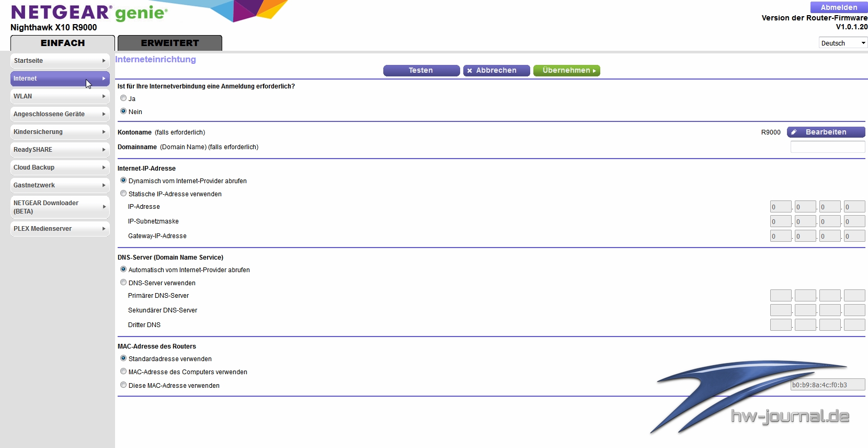Screen dimensions: 868x448
Task: Expand the NETGEAR Downloader (BETA) entry
Action: (x=60, y=207)
